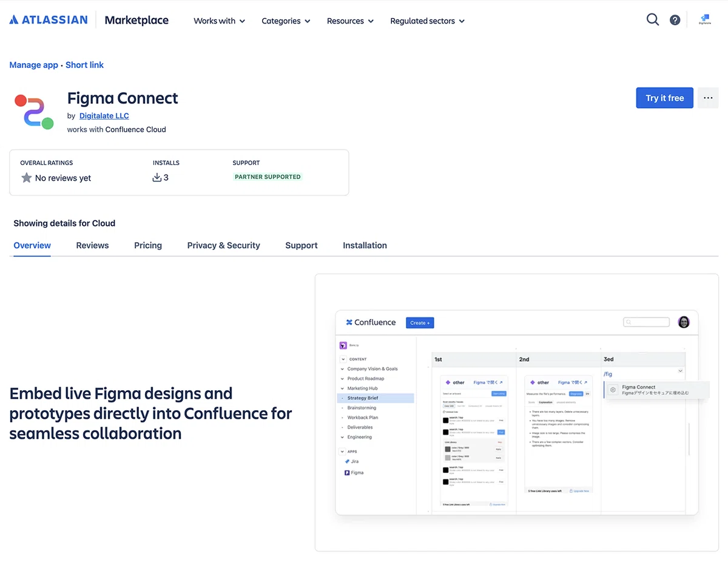The image size is (728, 565).
Task: Click the works with Confluence Cloud text
Action: [x=116, y=129]
